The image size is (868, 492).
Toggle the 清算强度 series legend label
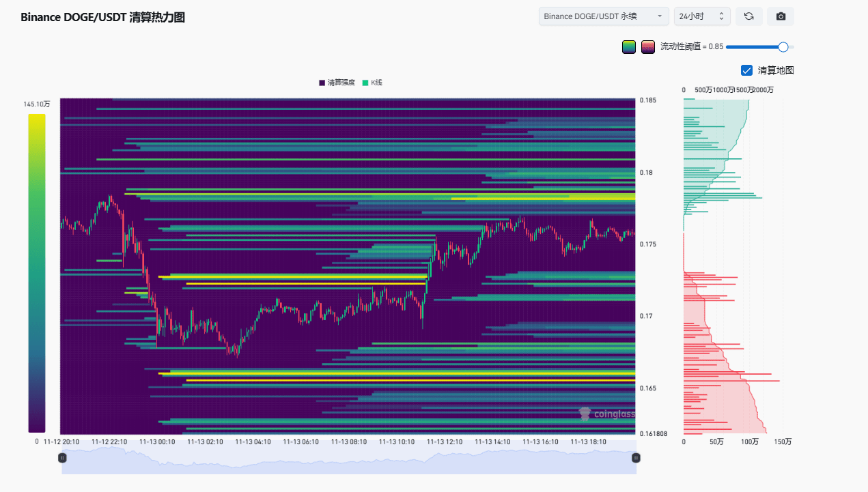click(341, 83)
